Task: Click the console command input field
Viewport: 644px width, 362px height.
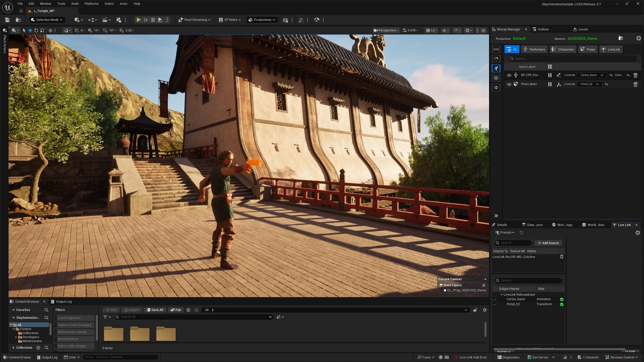Action: tap(121, 357)
